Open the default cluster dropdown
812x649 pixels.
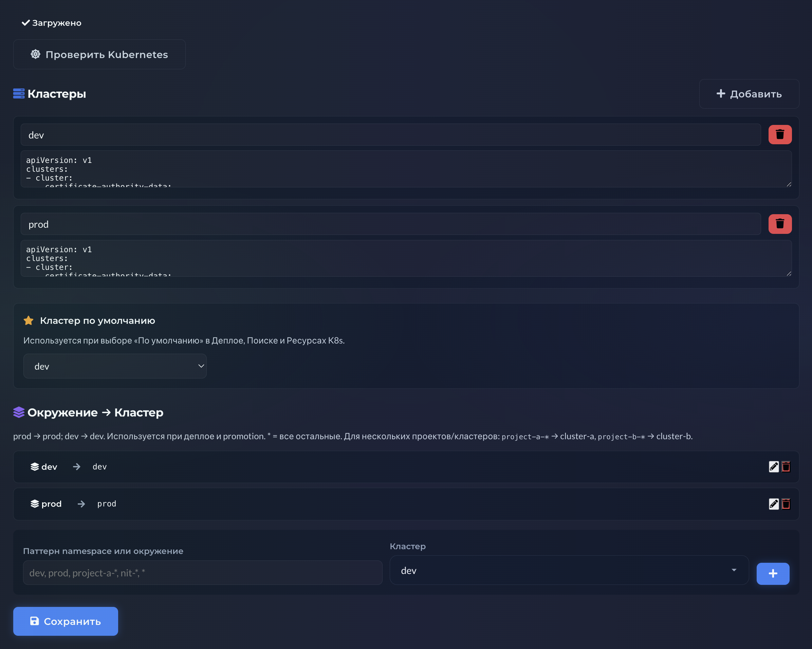point(115,366)
